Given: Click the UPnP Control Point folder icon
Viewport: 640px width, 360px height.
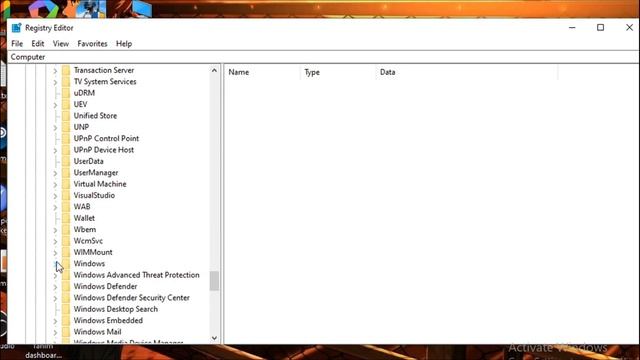Looking at the screenshot, I should point(66,139).
